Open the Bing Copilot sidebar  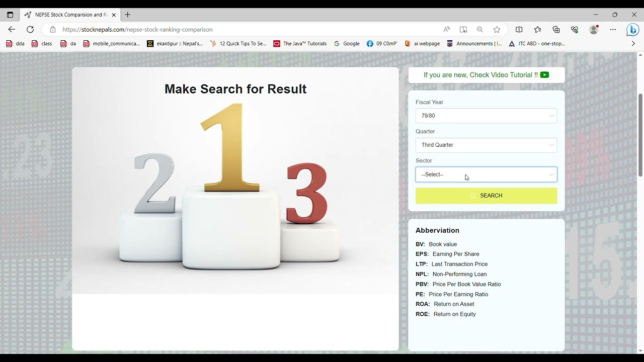(632, 30)
